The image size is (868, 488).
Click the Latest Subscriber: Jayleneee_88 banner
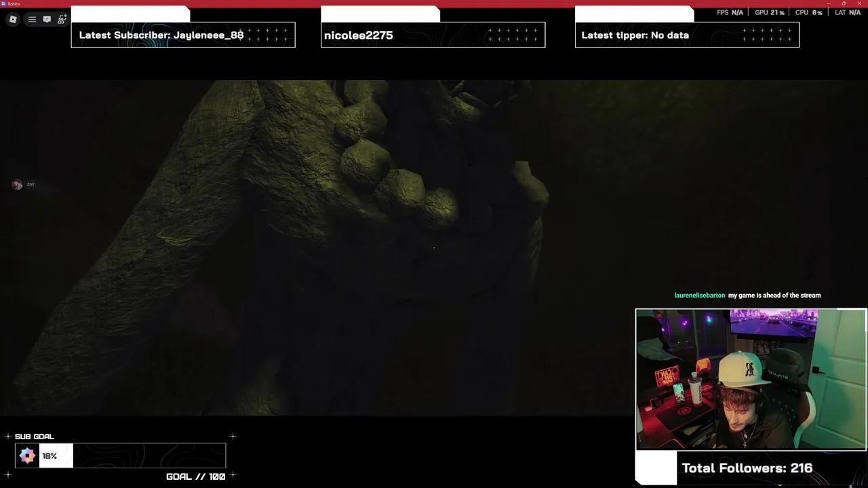183,35
